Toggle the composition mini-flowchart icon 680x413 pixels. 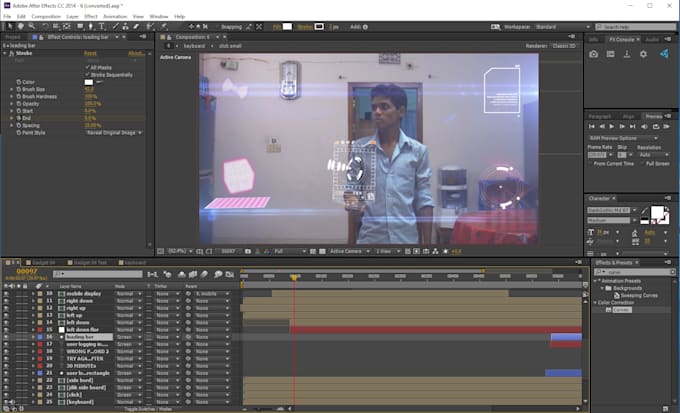pos(153,274)
